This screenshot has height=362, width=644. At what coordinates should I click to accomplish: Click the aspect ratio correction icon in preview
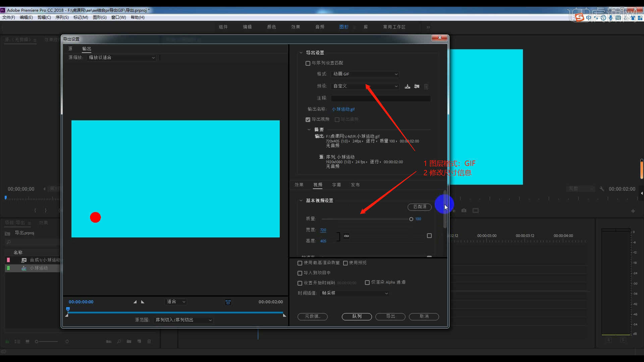pos(228,302)
